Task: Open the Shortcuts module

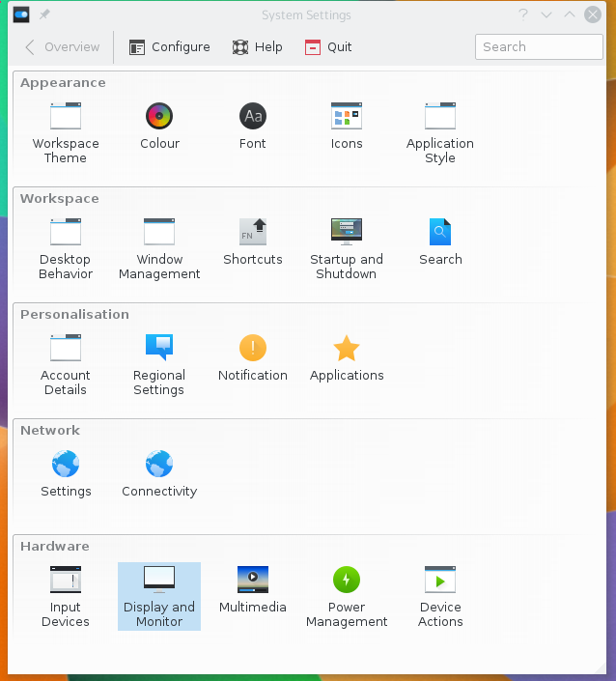Action: pos(253,241)
